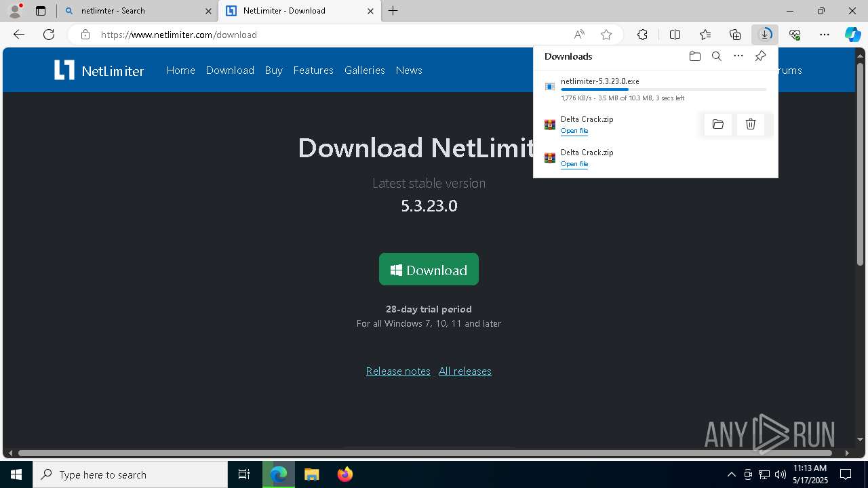Open a new browser tab

tap(393, 11)
